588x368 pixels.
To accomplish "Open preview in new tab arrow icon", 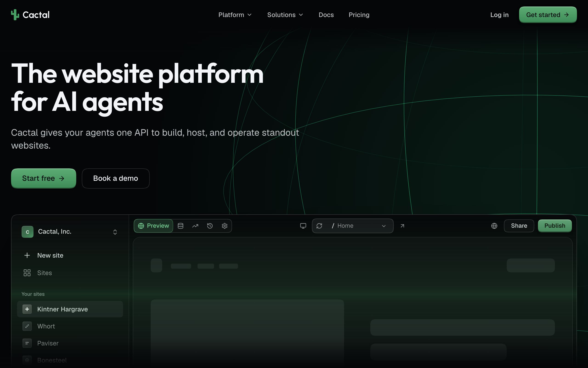I will click(402, 226).
